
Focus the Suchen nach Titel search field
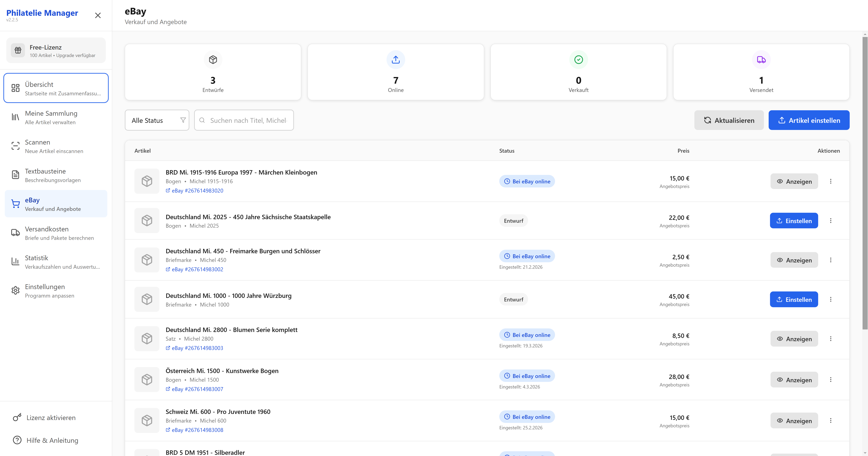[244, 120]
